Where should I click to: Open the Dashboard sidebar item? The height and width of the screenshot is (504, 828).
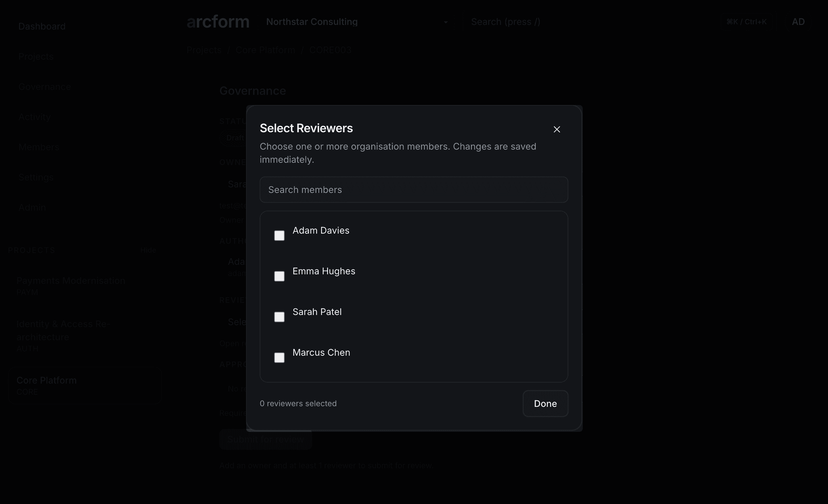(x=42, y=26)
